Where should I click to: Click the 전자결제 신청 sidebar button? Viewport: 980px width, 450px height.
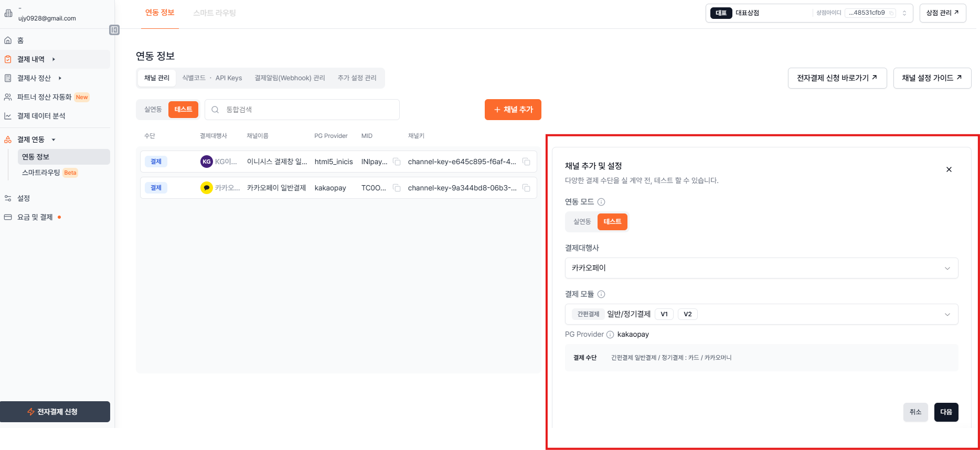tap(55, 412)
